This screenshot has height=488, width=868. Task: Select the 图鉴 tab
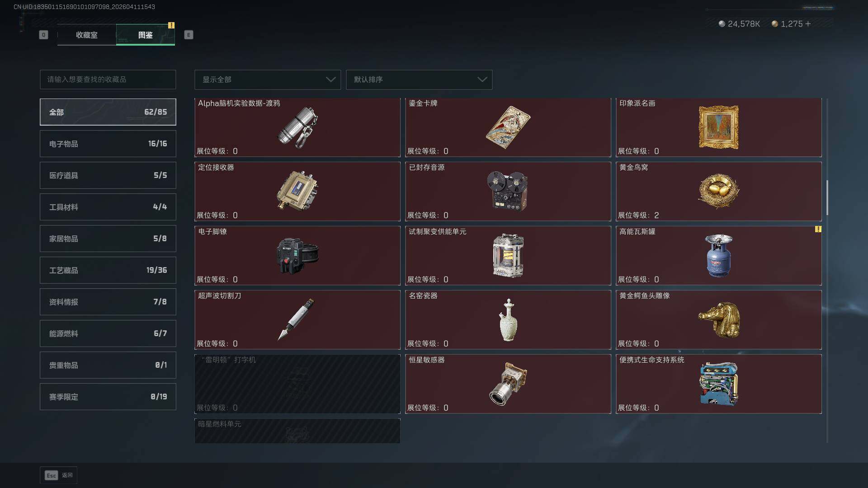[x=146, y=35]
